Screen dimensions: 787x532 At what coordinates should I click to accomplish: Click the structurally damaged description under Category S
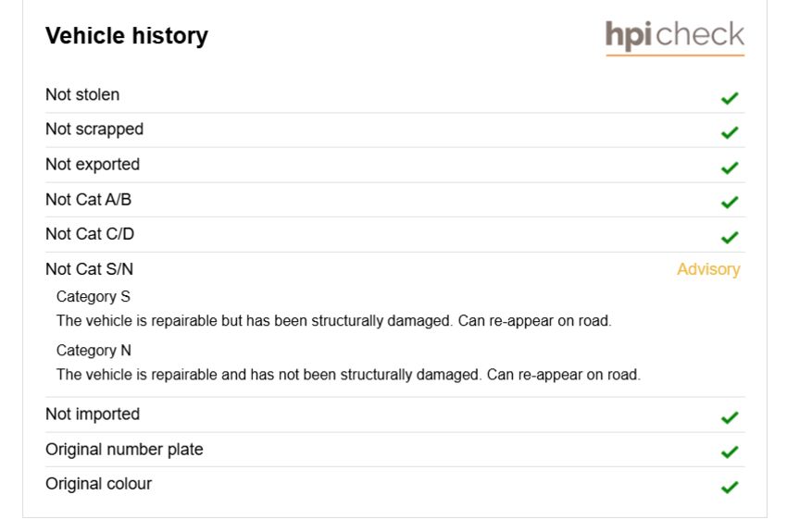333,321
